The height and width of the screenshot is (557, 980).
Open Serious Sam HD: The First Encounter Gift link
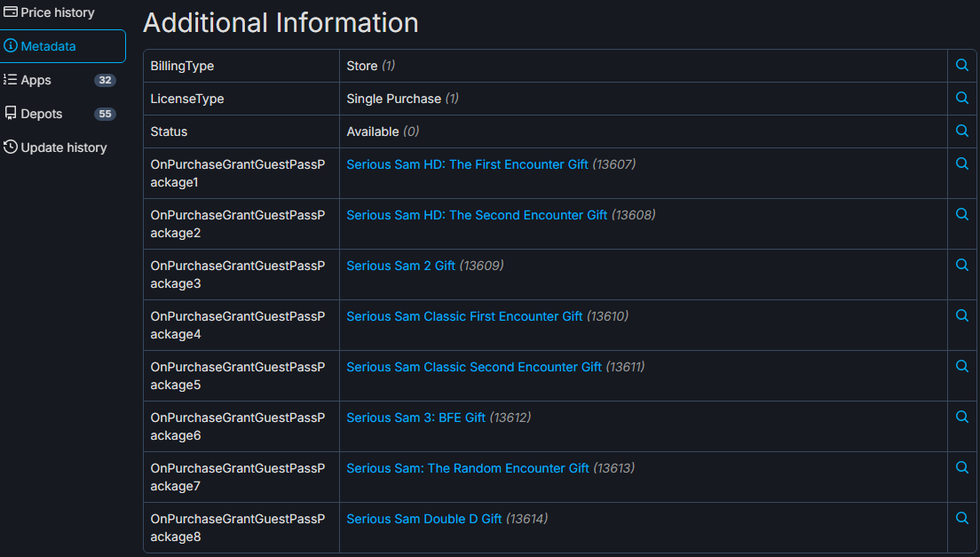click(467, 164)
